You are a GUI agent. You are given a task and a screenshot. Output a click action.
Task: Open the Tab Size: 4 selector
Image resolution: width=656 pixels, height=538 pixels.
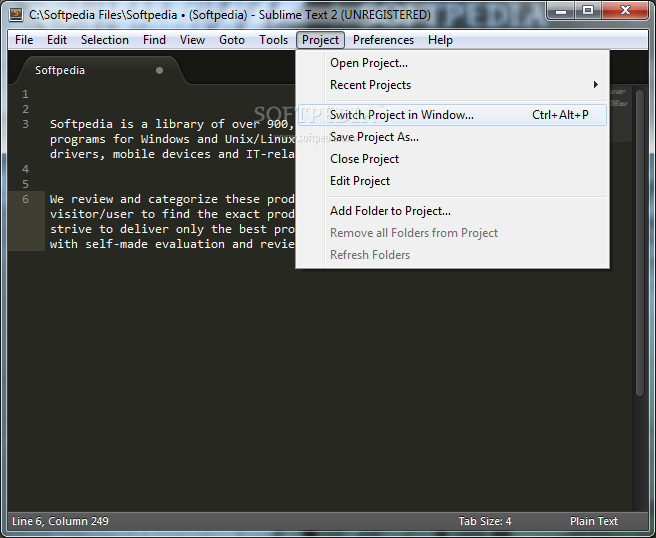click(x=484, y=521)
